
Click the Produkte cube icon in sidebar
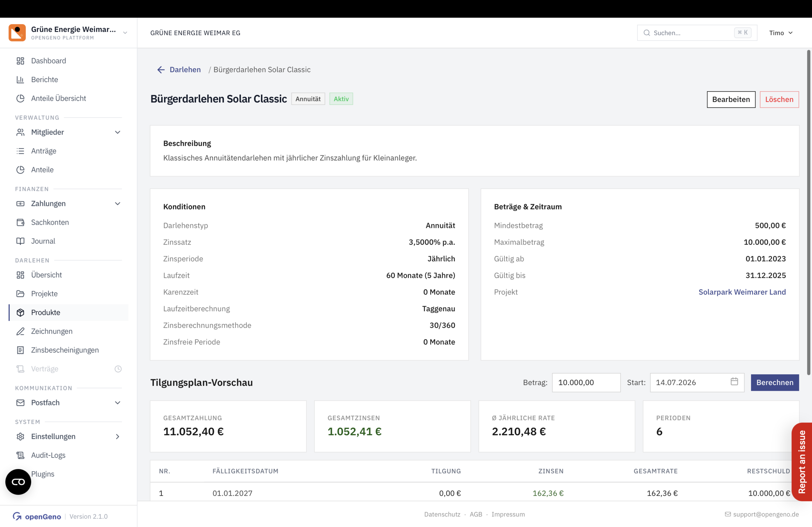pos(21,312)
